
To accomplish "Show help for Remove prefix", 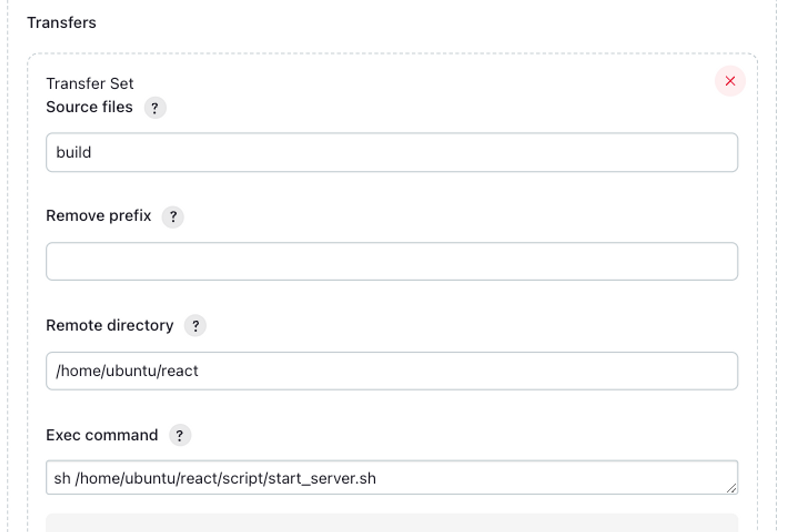I will click(x=172, y=217).
